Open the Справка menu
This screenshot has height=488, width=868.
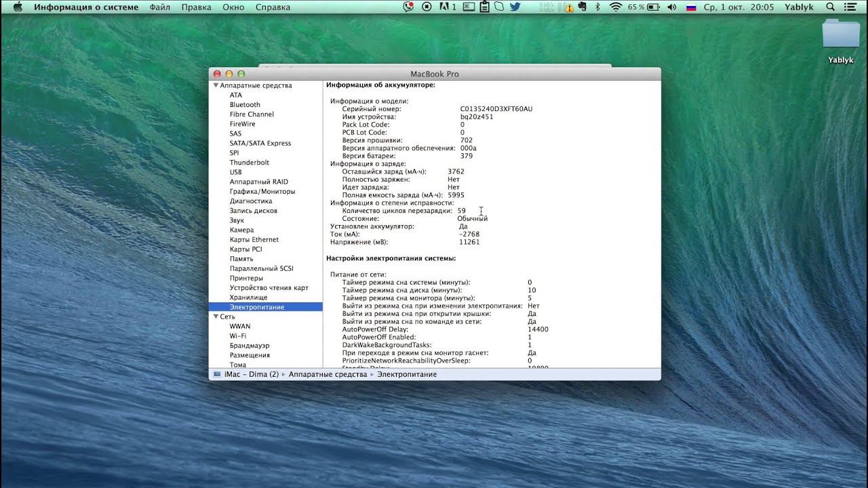(273, 7)
